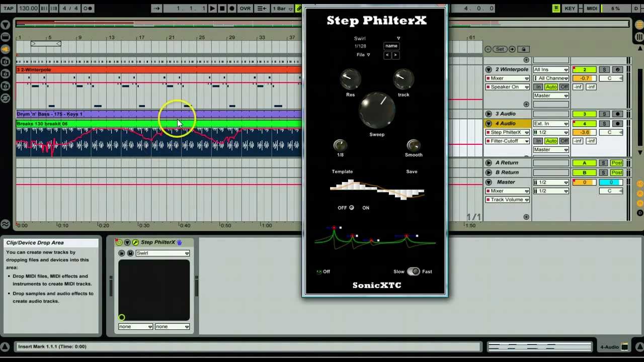
Task: Click the 130.00 tempo field
Action: 28,9
